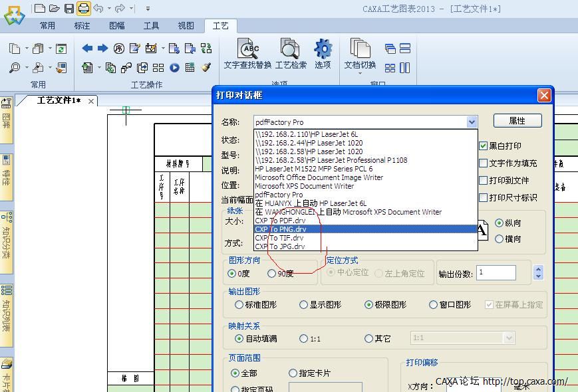The width and height of the screenshot is (578, 392).
Task: Click the print icon in quick access toolbar
Action: pos(83,8)
